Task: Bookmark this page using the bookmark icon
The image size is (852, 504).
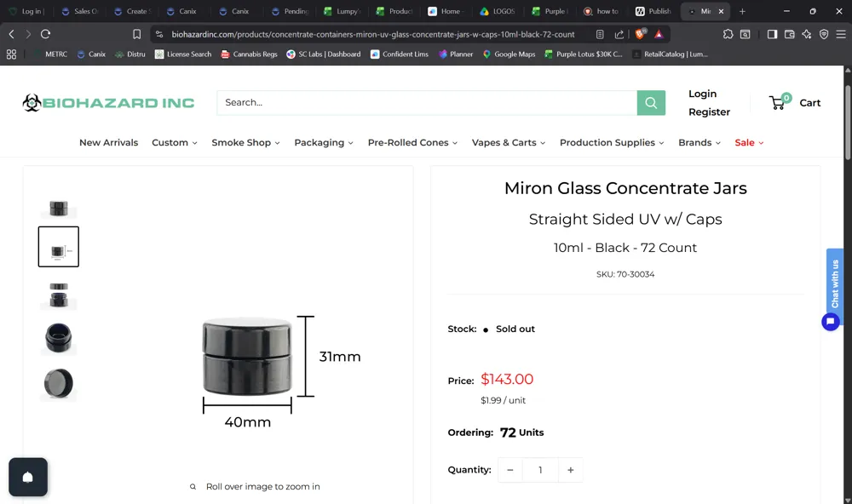Action: [137, 34]
